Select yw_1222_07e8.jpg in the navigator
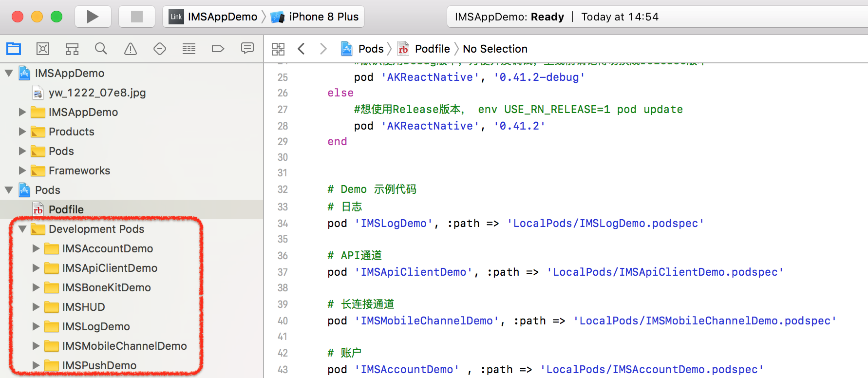Image resolution: width=868 pixels, height=378 pixels. [x=97, y=93]
